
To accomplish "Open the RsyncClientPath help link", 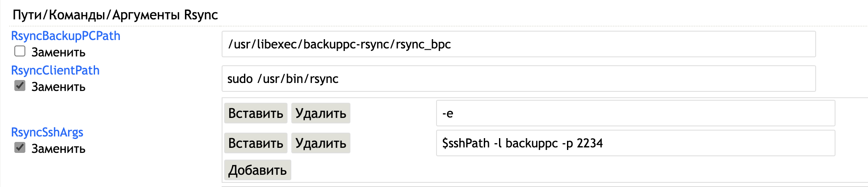I will 55,70.
